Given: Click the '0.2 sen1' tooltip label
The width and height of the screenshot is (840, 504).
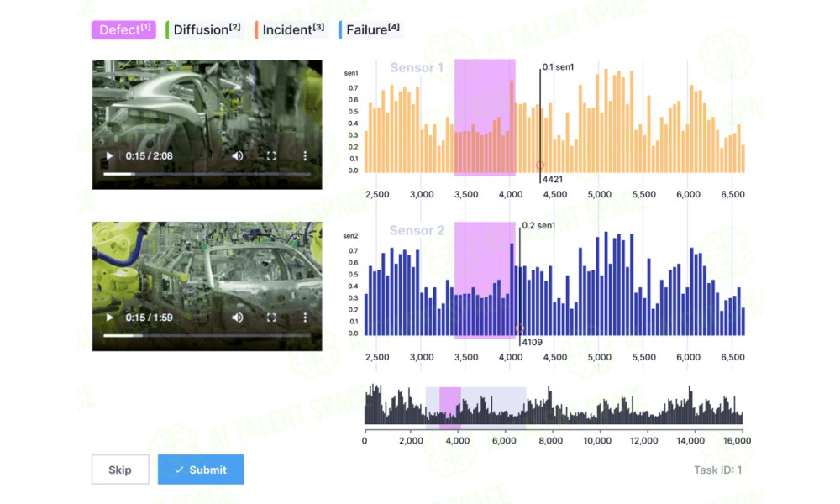Looking at the screenshot, I should pyautogui.click(x=538, y=225).
